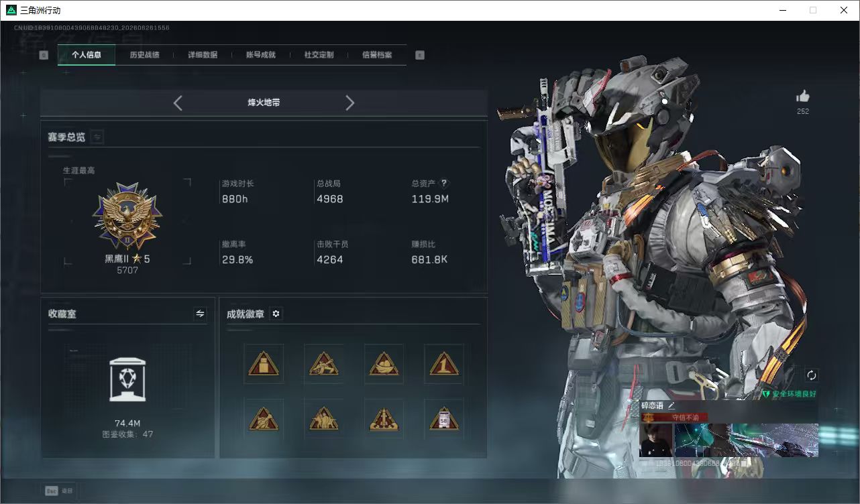Click the help icon next to 总资产
The width and height of the screenshot is (860, 504).
[x=443, y=183]
